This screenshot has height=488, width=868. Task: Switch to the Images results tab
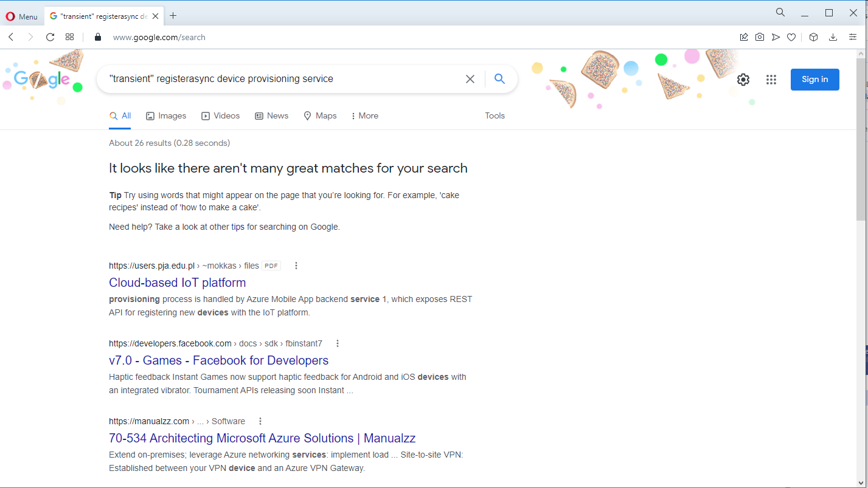click(166, 115)
